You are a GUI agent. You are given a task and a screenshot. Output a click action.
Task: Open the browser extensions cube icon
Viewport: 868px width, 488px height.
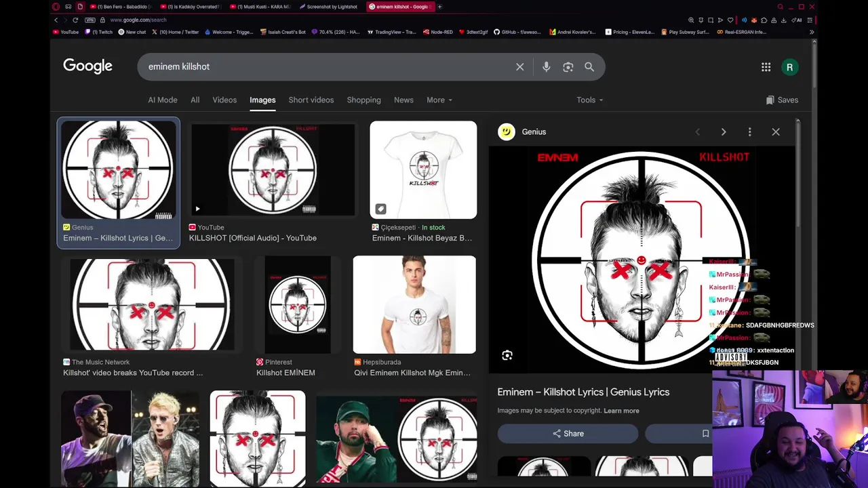[764, 20]
